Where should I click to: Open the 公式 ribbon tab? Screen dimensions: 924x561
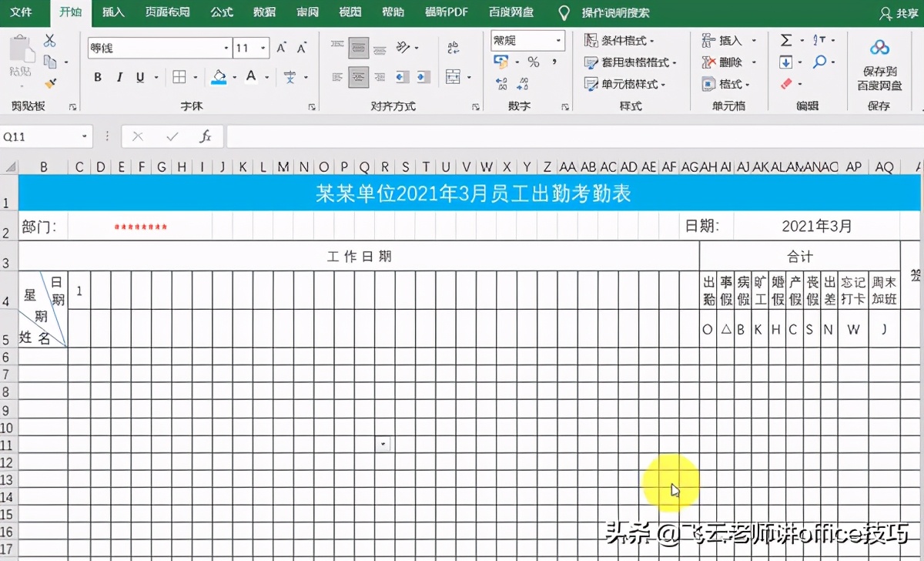(x=220, y=12)
